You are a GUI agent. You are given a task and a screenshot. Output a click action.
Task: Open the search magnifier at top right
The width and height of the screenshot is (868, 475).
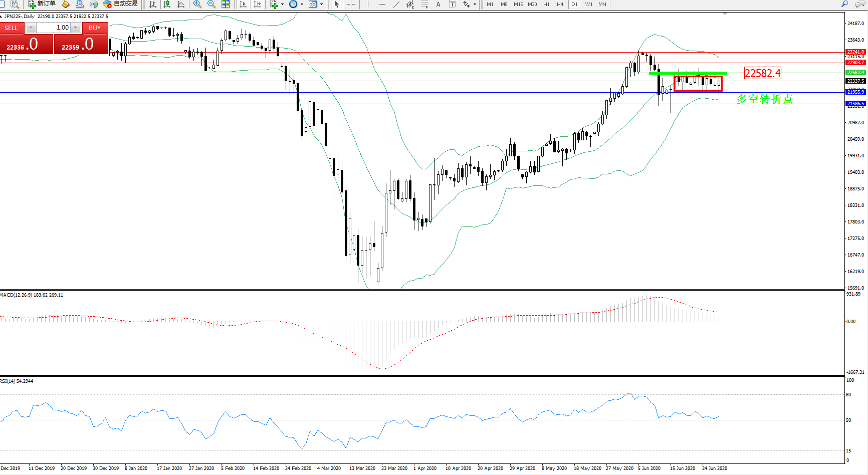(845, 4)
